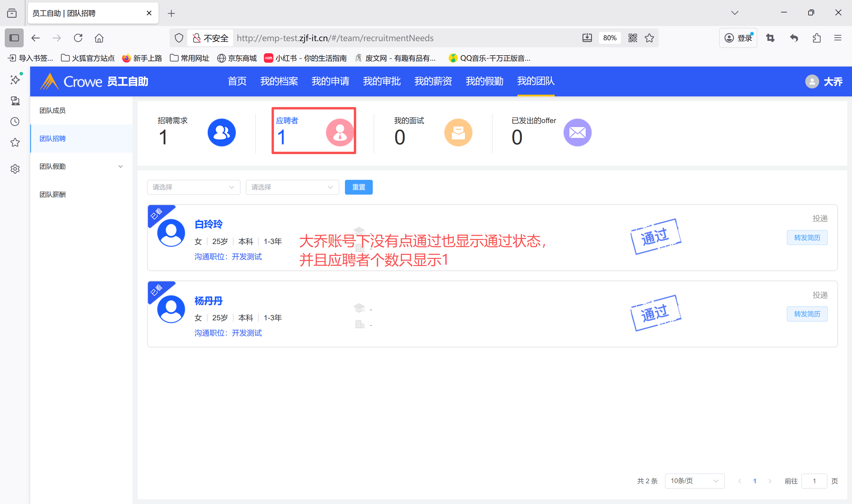Click the pink 应聘者 person icon
852x504 pixels.
point(339,133)
